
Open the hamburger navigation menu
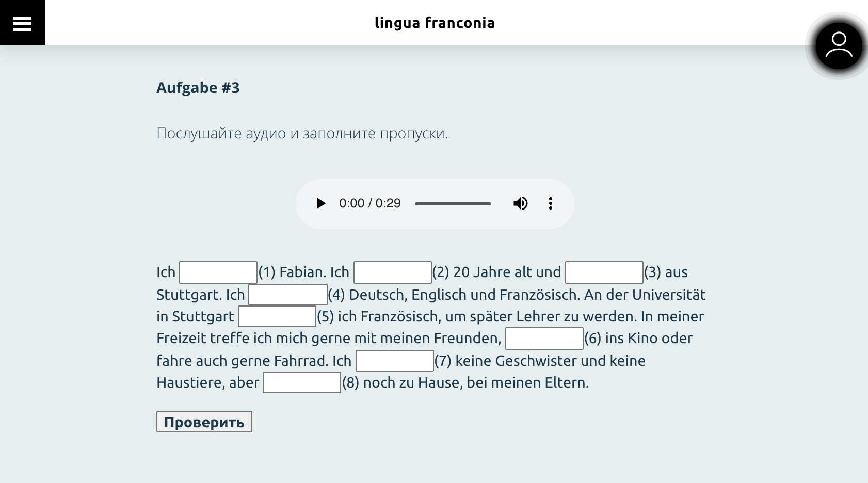pos(22,23)
